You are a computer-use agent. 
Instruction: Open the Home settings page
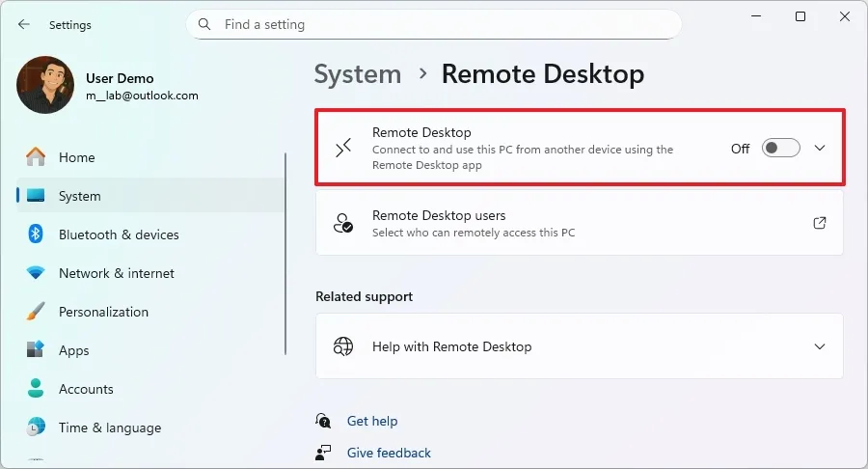click(76, 157)
